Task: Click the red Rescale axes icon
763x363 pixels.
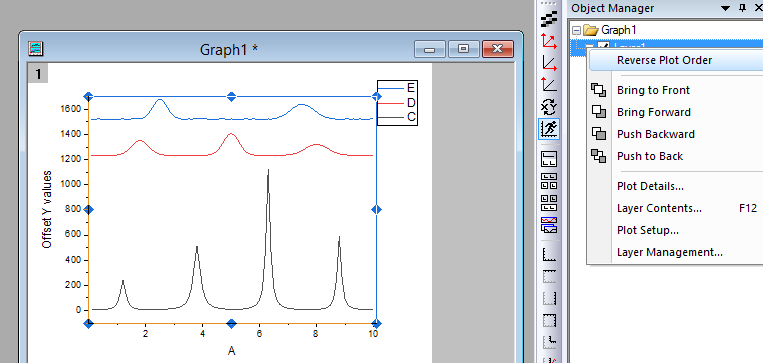Action: [549, 41]
